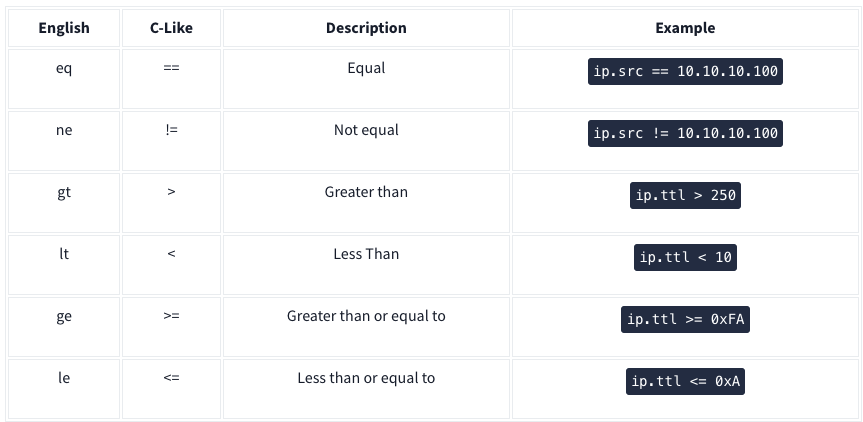Click the 'Greater than or equal to' description

[x=366, y=316]
